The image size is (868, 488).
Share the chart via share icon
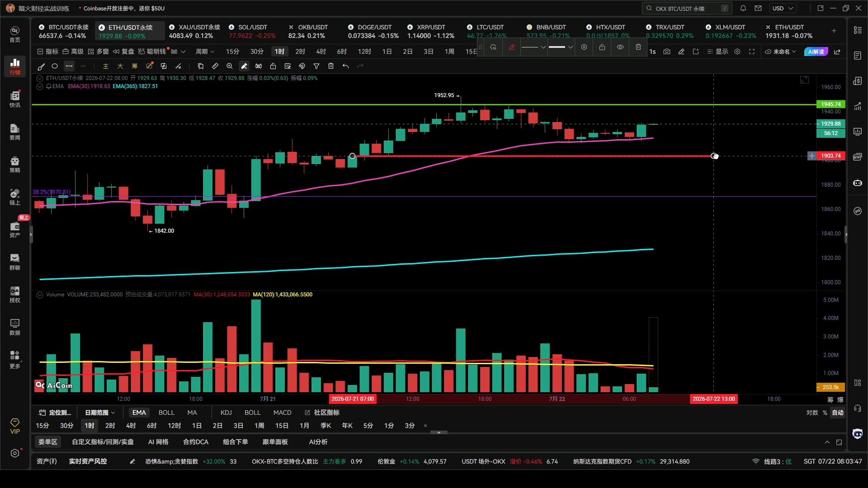pos(837,52)
